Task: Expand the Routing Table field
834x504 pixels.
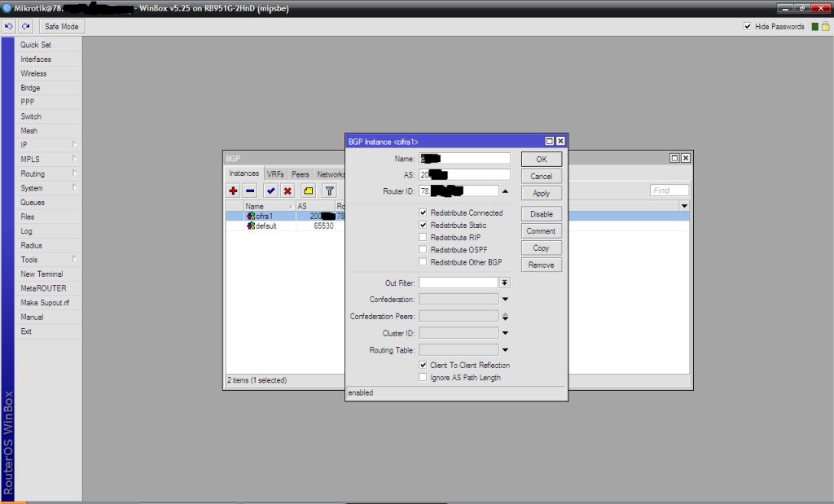Action: (x=505, y=350)
